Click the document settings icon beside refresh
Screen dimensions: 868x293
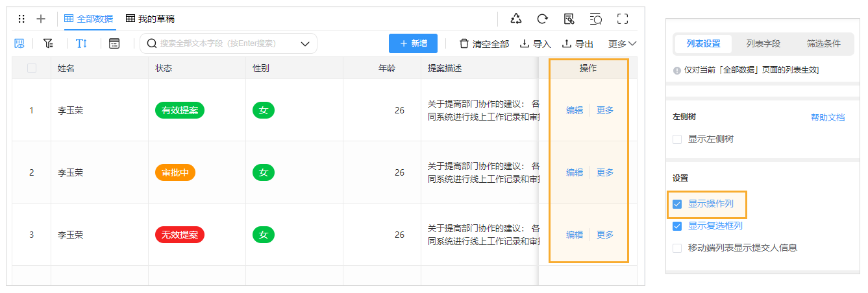click(x=569, y=19)
